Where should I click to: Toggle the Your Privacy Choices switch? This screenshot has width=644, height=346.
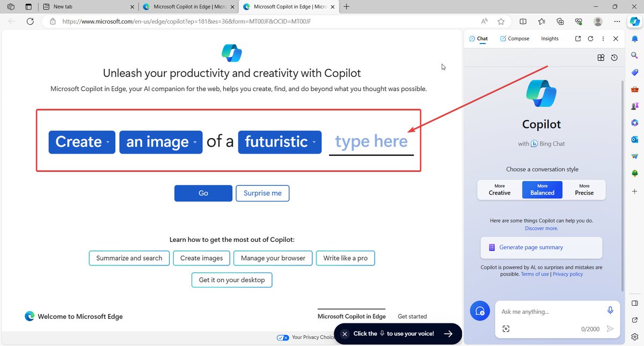[283, 337]
